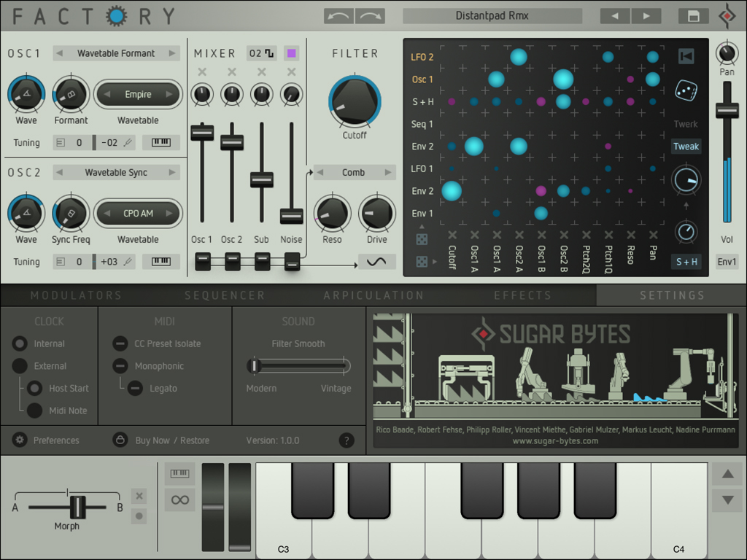Click the Filter Smooth slider

click(298, 366)
